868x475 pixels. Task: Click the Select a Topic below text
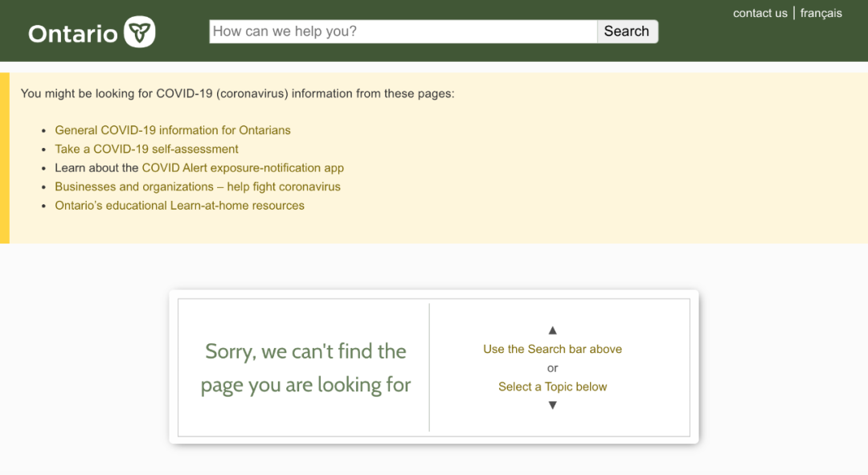(x=552, y=387)
